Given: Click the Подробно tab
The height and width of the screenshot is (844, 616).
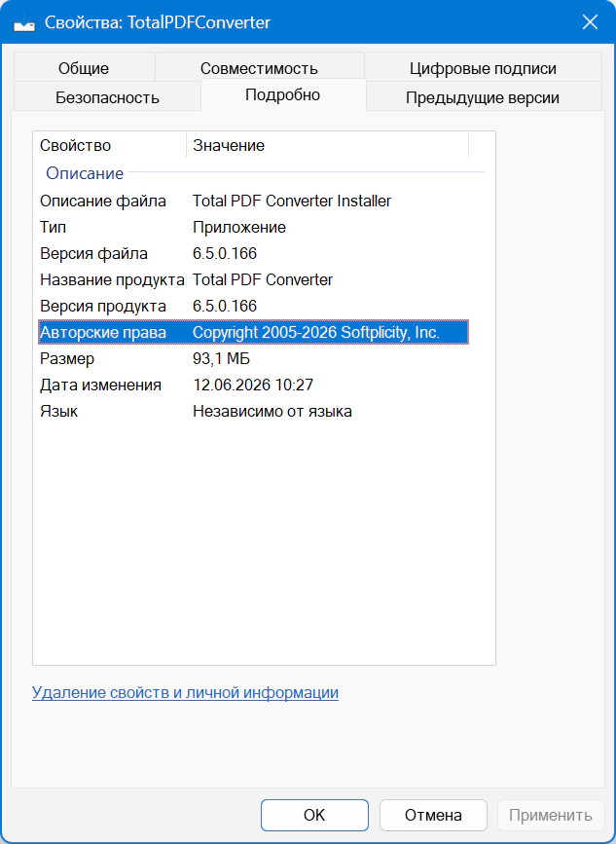Looking at the screenshot, I should click(x=283, y=94).
